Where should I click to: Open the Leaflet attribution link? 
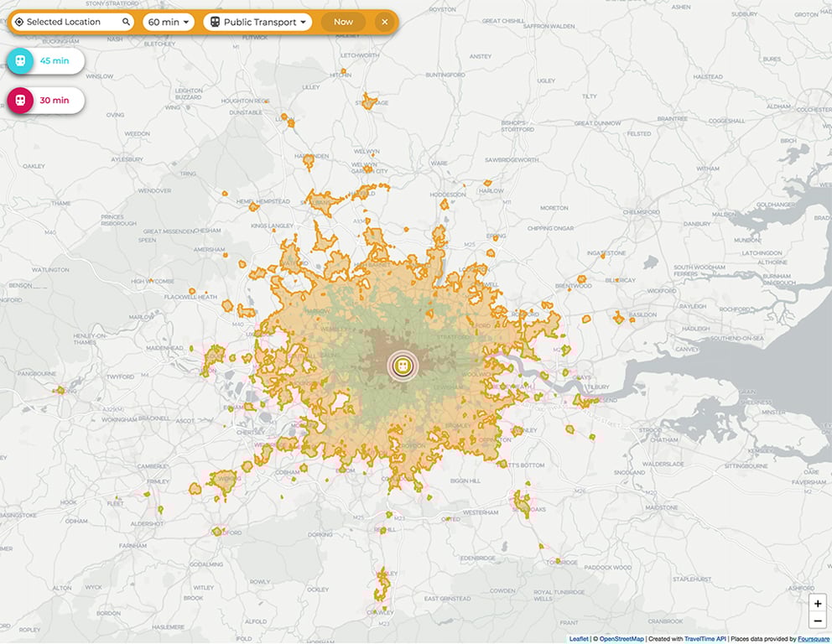(579, 639)
